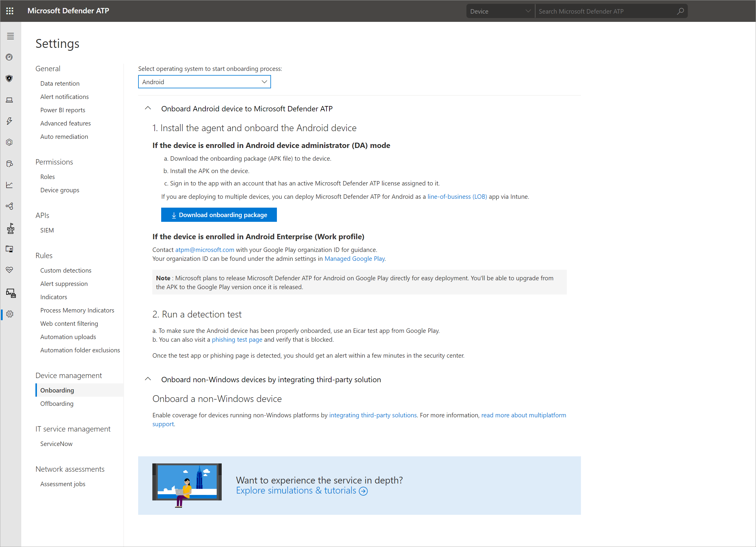Open the dashboard gauge icon
756x547 pixels.
point(10,57)
